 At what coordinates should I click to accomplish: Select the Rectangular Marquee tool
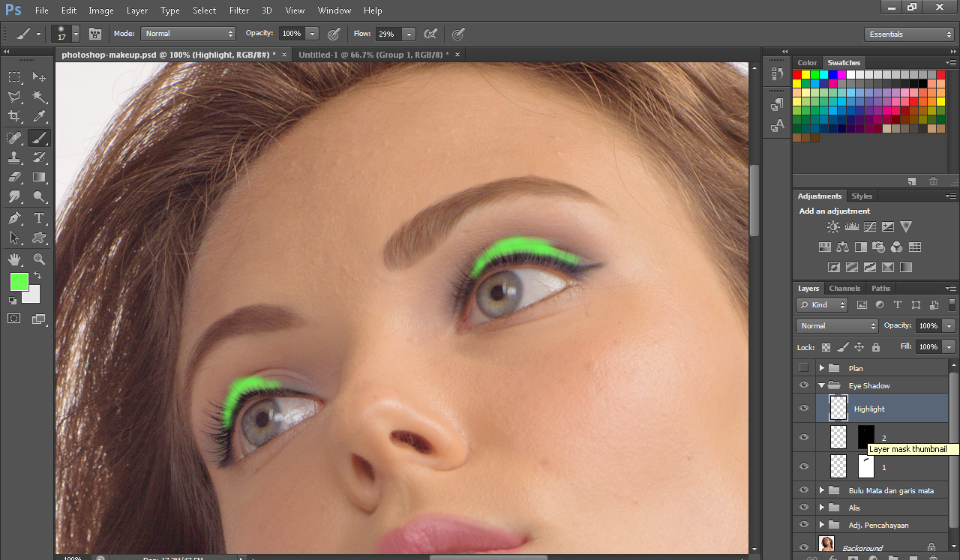[x=14, y=77]
